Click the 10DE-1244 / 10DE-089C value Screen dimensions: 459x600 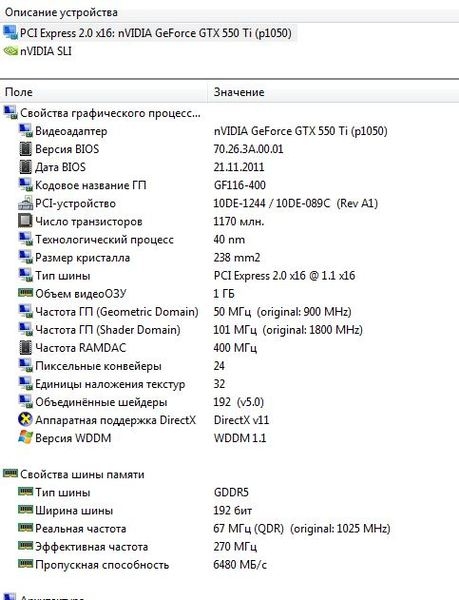click(x=296, y=203)
